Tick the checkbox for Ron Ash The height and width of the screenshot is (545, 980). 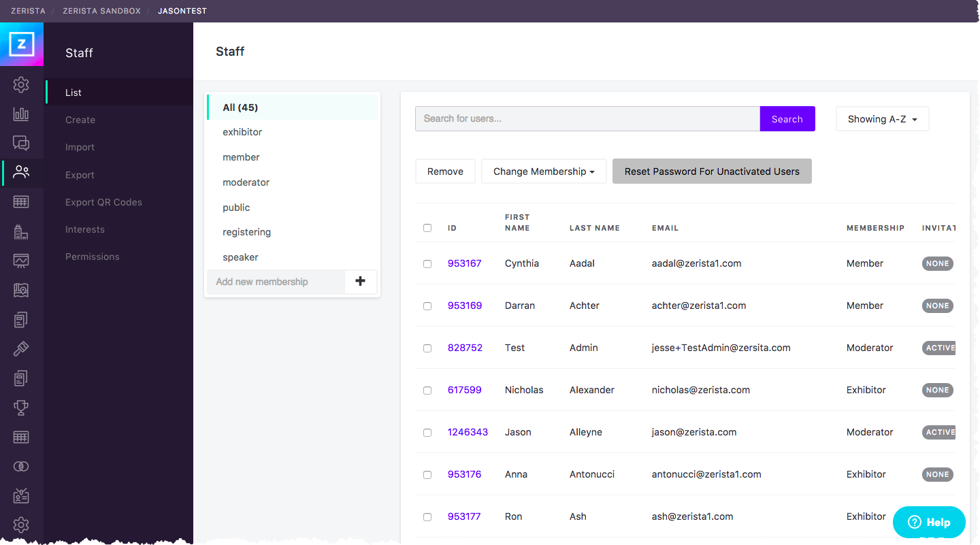[427, 517]
